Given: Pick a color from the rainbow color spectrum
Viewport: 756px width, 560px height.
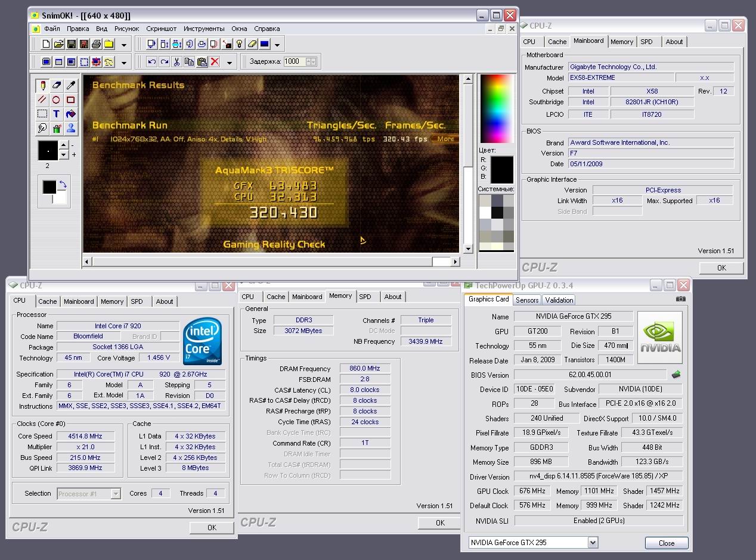Looking at the screenshot, I should (497, 107).
